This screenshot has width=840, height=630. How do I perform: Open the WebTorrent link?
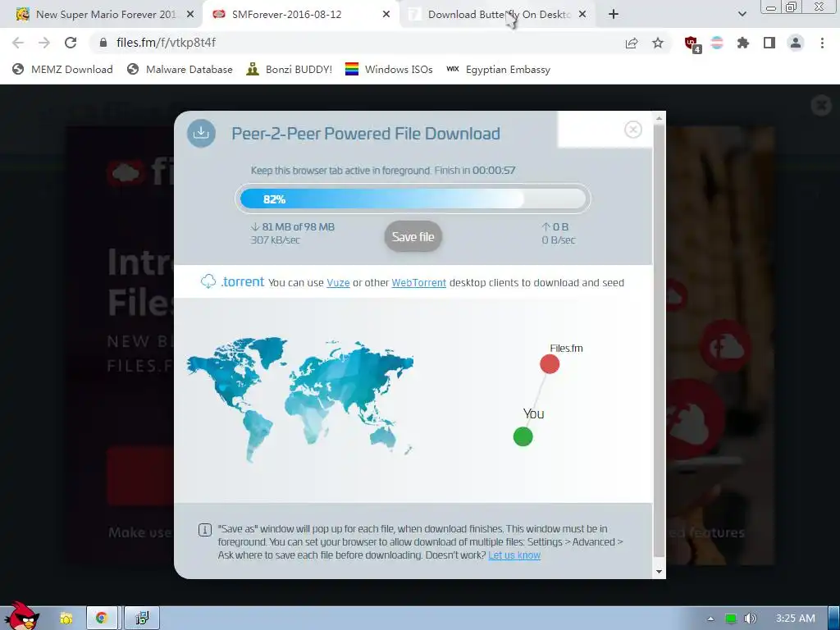tap(419, 283)
